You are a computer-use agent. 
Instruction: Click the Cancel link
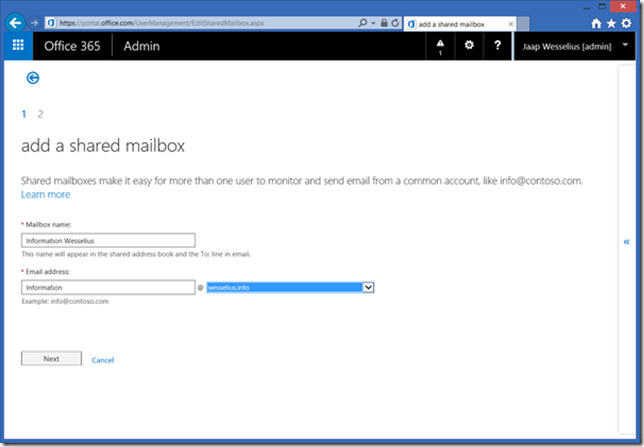[102, 359]
